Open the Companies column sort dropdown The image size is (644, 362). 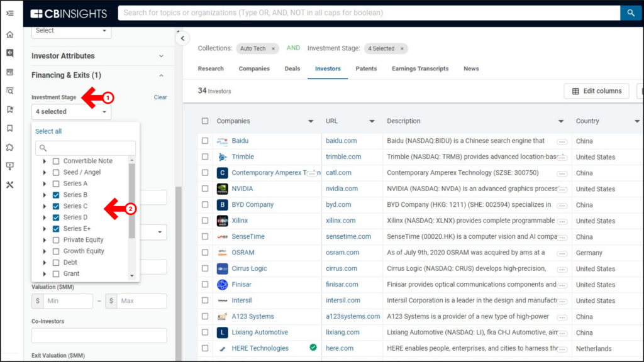pyautogui.click(x=311, y=121)
